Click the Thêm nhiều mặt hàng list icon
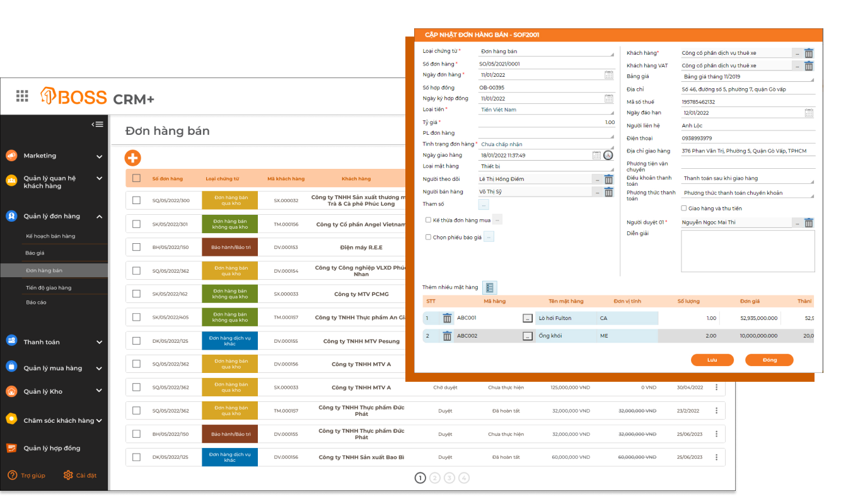This screenshot has width=841, height=504. [x=490, y=288]
